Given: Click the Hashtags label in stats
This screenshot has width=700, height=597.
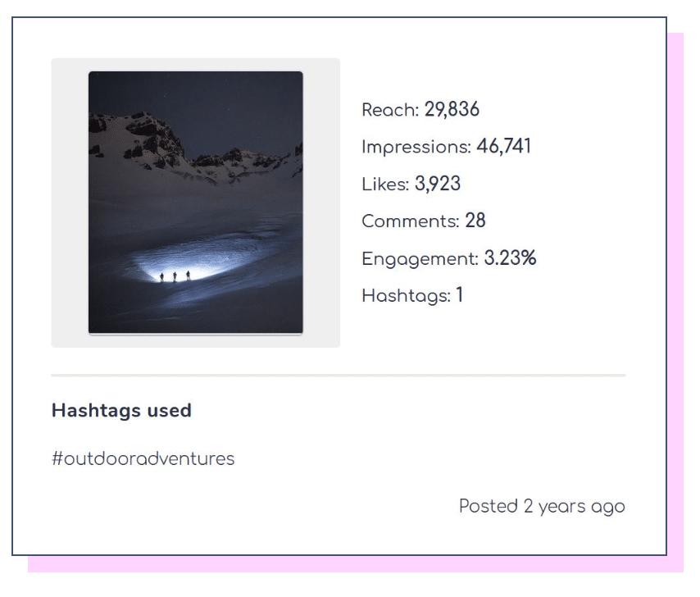Looking at the screenshot, I should tap(406, 295).
